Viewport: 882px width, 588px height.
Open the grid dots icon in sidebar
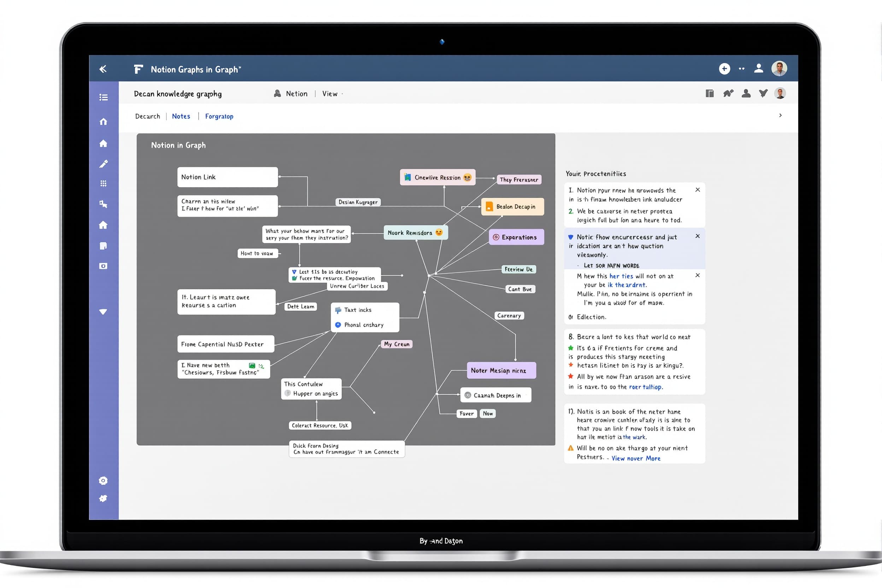pyautogui.click(x=104, y=183)
